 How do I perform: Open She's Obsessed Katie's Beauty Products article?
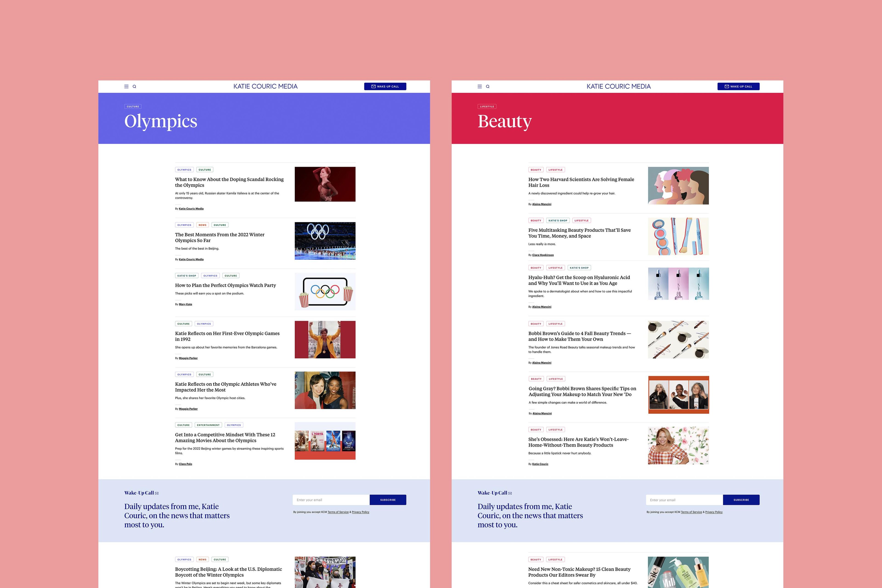tap(578, 442)
